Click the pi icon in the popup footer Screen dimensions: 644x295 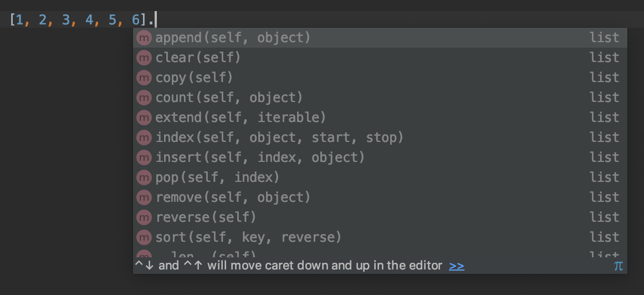[x=618, y=266]
